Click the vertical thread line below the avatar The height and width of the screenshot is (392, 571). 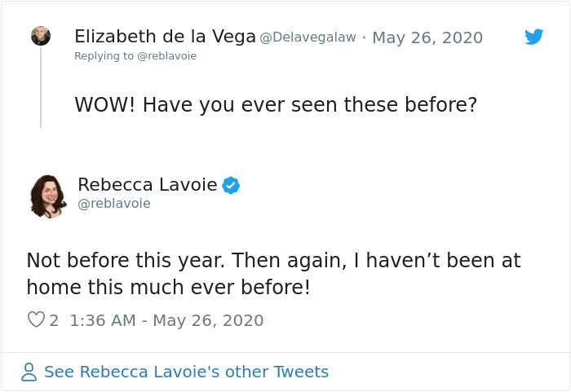coord(41,90)
